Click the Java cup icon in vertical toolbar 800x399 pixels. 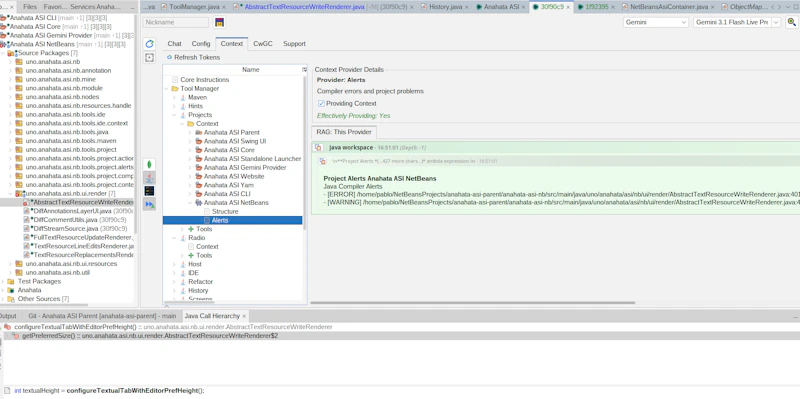pyautogui.click(x=149, y=178)
